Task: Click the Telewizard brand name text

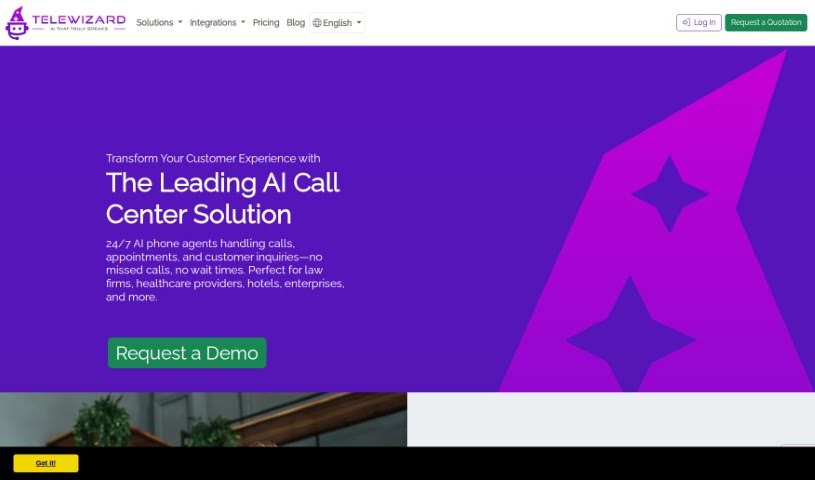Action: click(x=78, y=20)
